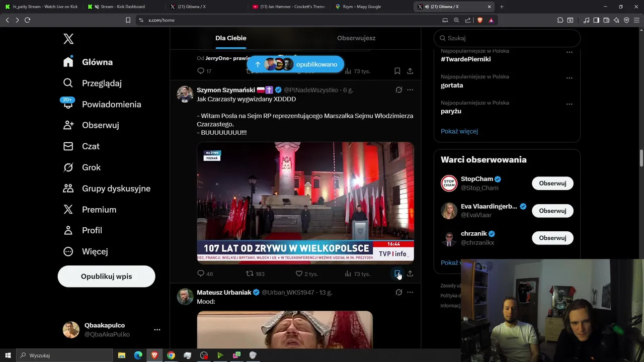This screenshot has height=362, width=644.
Task: Open browser extensions puzzle icon
Action: click(560, 20)
